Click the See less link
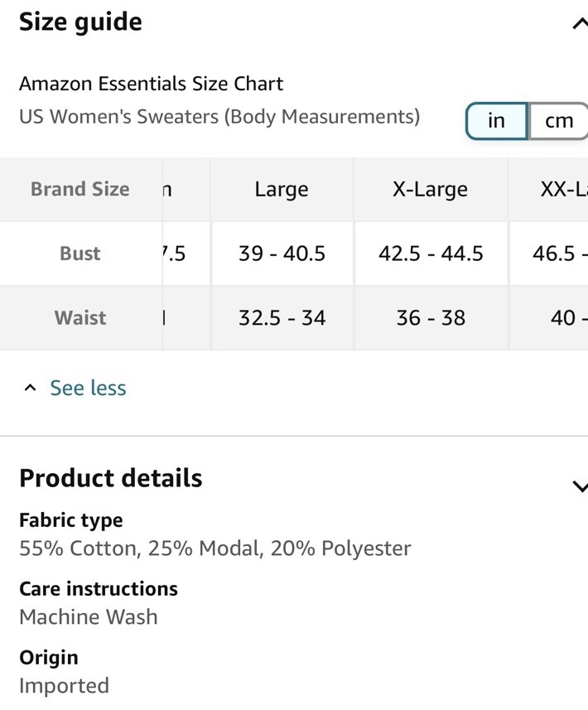The width and height of the screenshot is (588, 710). coord(88,388)
